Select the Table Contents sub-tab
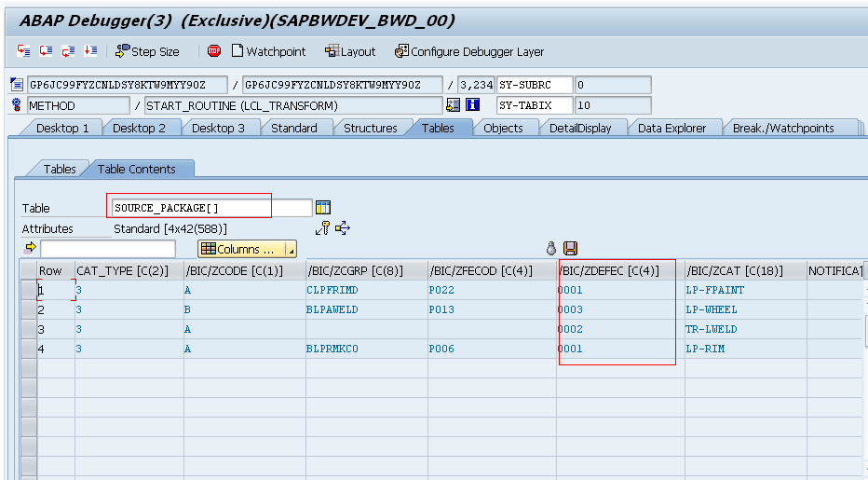 (136, 169)
